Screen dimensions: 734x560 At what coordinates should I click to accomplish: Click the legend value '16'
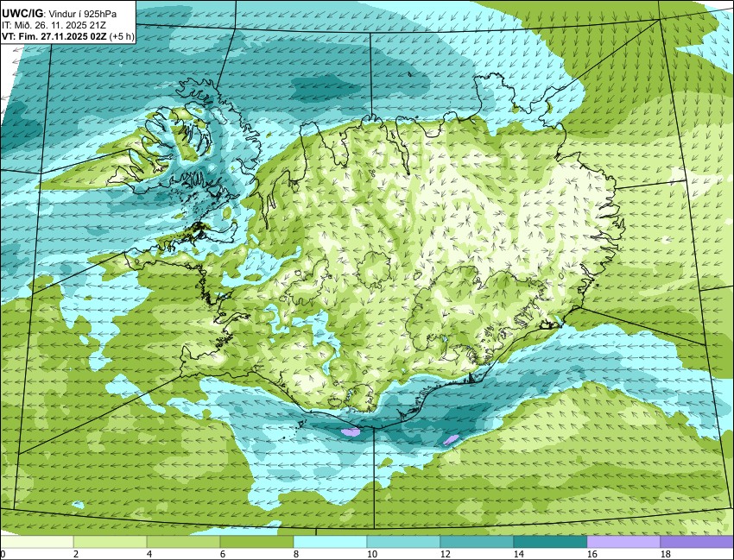[592, 554]
